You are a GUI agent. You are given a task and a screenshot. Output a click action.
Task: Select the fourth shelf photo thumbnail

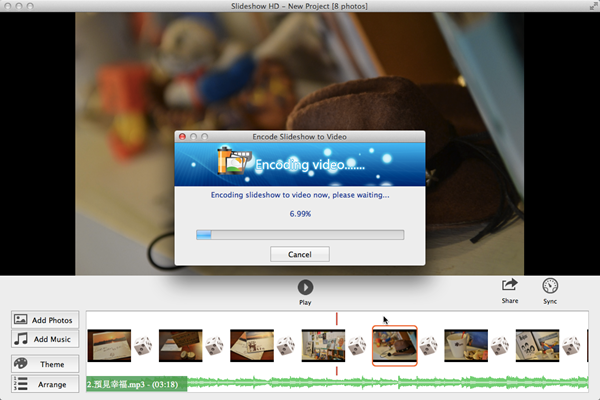tap(323, 346)
